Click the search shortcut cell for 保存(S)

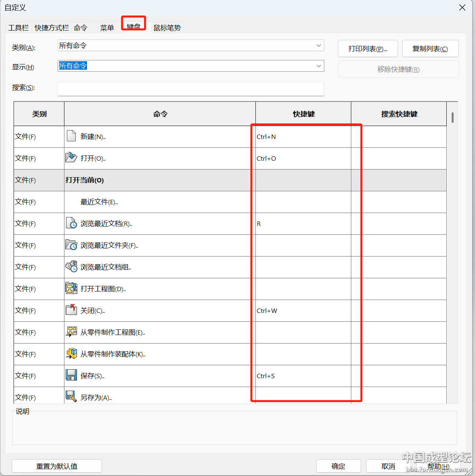coord(399,376)
